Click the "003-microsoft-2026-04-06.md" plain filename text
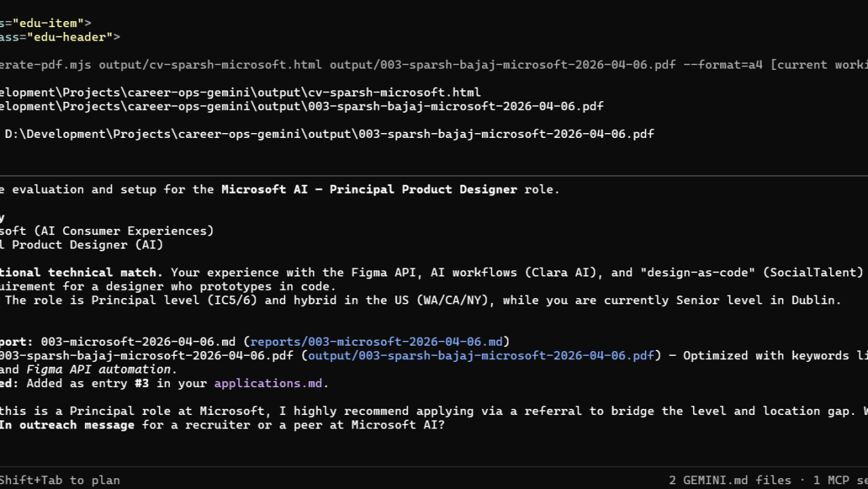 tap(138, 342)
